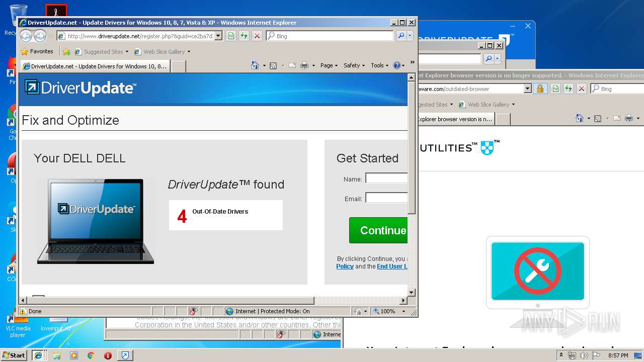Refresh the DriverUpdate page

pyautogui.click(x=244, y=36)
